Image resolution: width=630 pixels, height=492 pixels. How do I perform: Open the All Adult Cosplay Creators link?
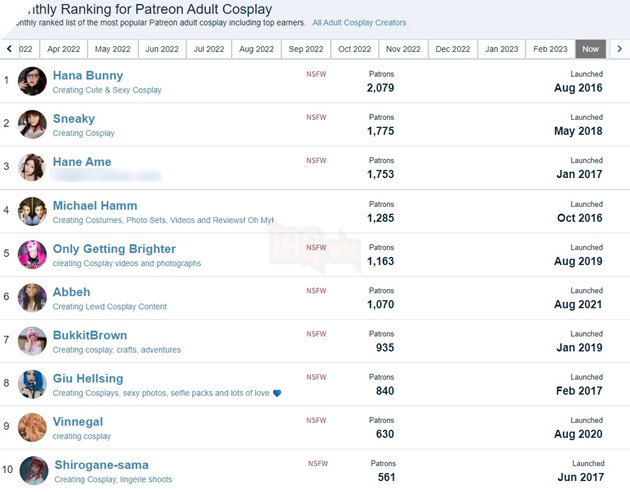(x=359, y=22)
